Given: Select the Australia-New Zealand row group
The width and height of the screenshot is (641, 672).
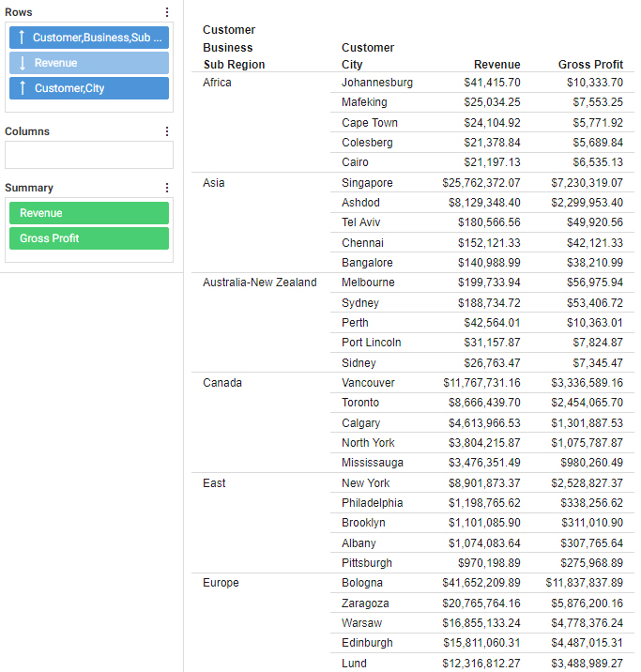Looking at the screenshot, I should (259, 283).
